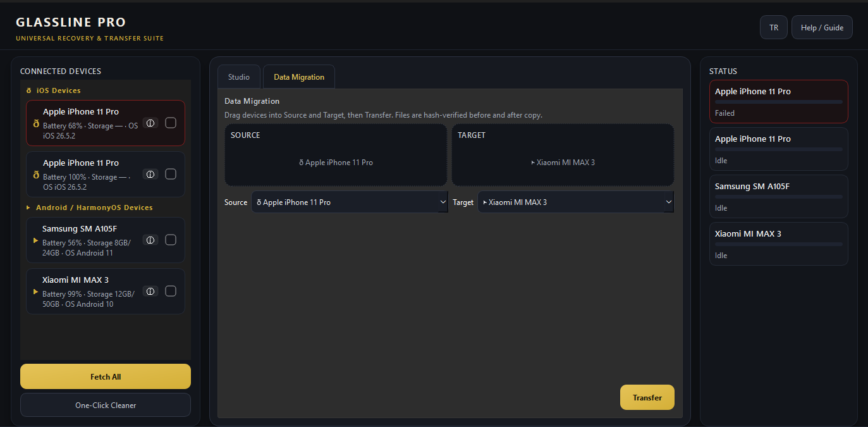Click the GLASSLINE PRO title

tap(71, 22)
